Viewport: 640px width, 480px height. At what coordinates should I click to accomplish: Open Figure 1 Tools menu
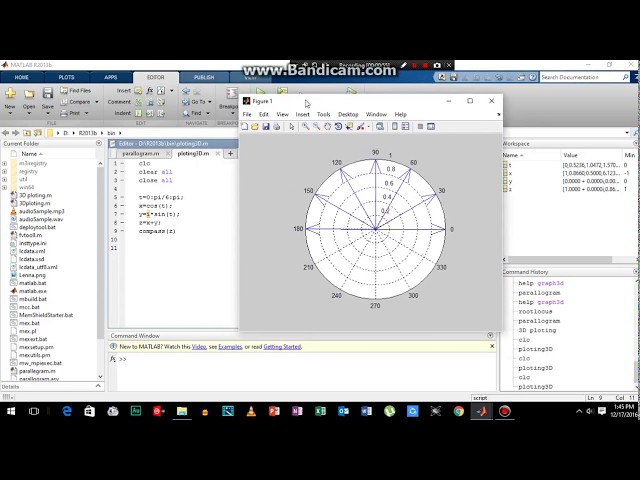[324, 115]
